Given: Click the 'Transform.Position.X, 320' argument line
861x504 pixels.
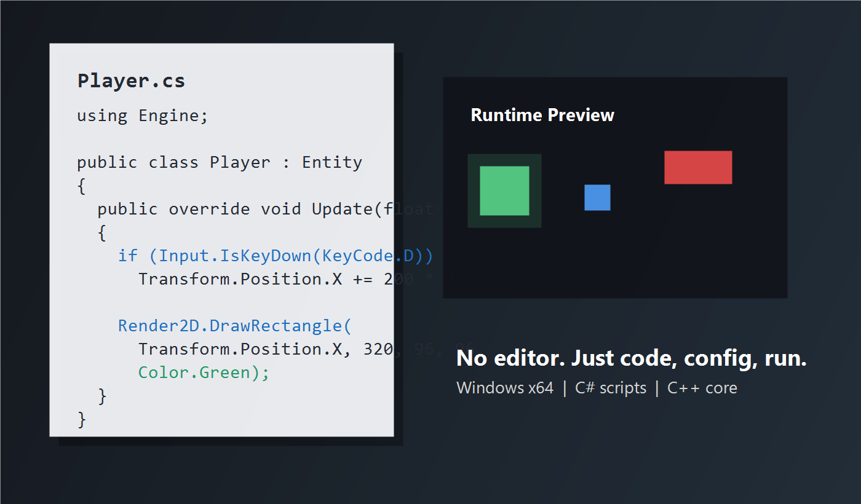Looking at the screenshot, I should tap(266, 349).
